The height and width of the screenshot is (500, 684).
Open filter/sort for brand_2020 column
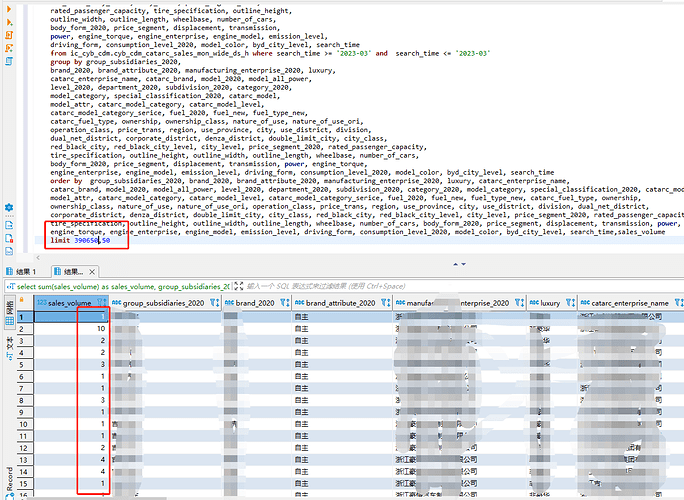pos(284,302)
